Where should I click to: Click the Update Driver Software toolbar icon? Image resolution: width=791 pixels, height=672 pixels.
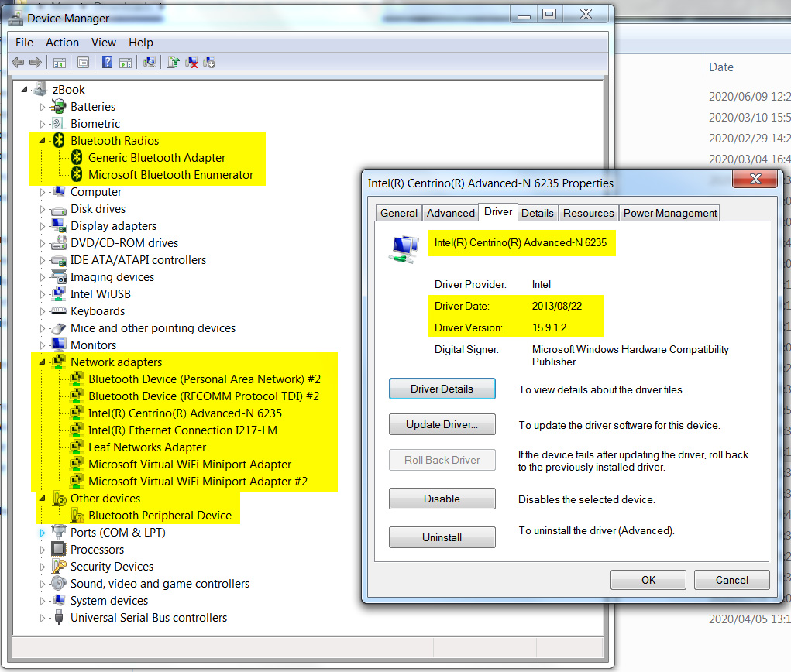click(x=174, y=62)
